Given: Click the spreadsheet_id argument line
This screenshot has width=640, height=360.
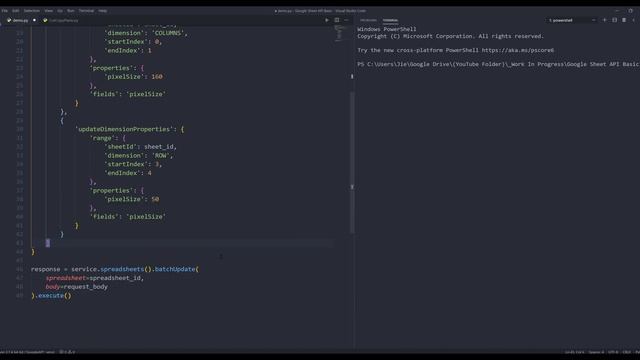Looking at the screenshot, I should click(95, 278).
